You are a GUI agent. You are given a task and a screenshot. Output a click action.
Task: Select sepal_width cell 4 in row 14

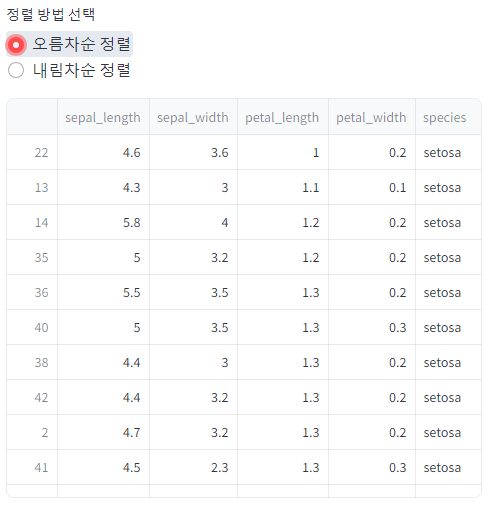[193, 222]
